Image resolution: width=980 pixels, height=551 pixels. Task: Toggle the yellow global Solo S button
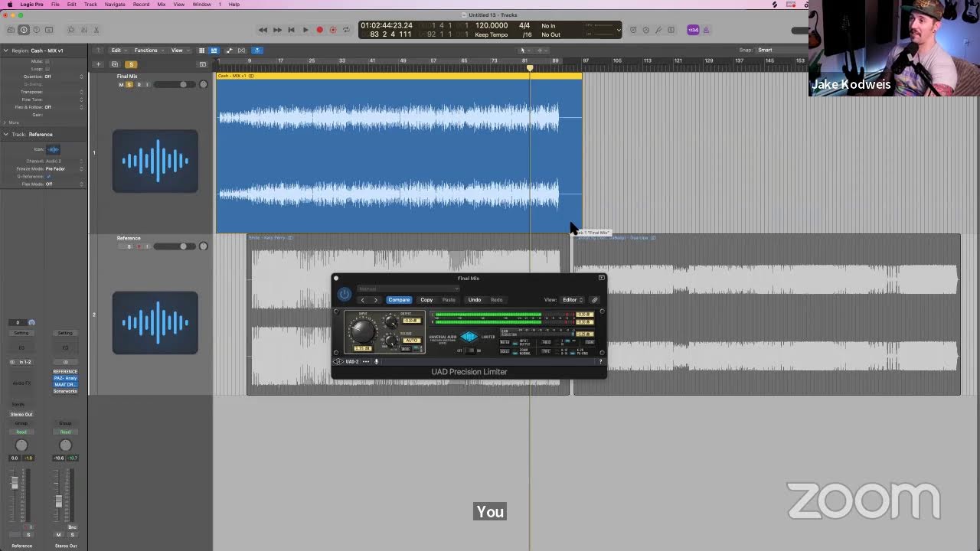pyautogui.click(x=131, y=64)
